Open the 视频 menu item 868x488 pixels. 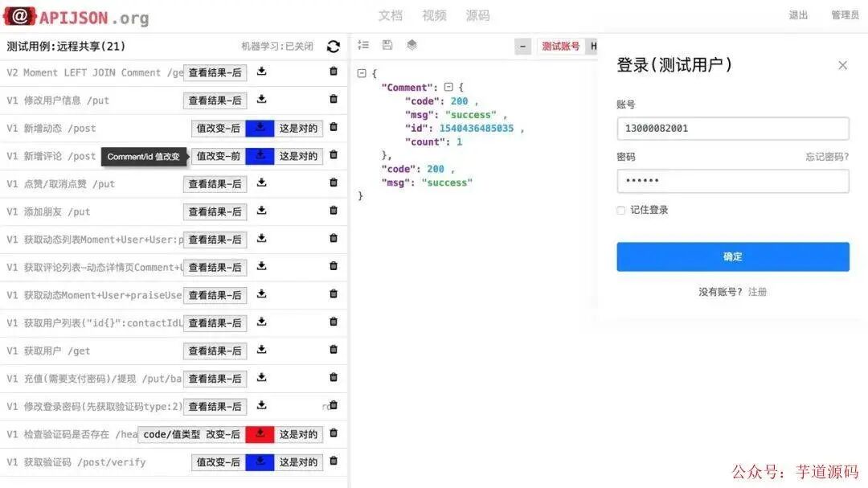tap(434, 15)
